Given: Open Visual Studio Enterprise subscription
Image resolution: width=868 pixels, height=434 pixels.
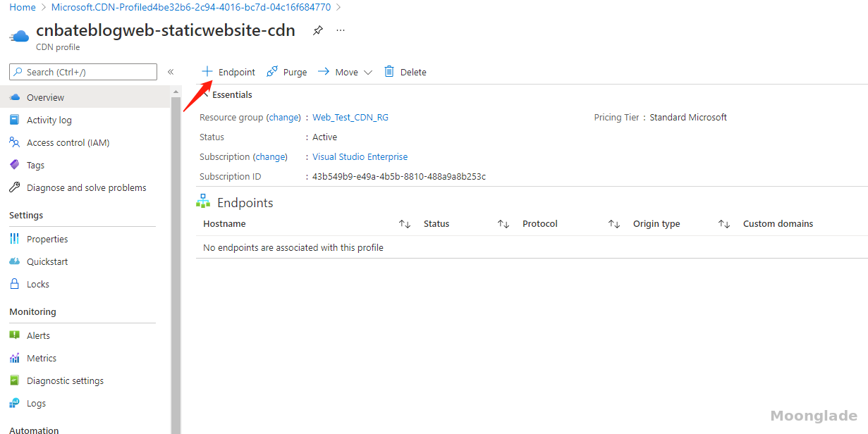Looking at the screenshot, I should (360, 157).
